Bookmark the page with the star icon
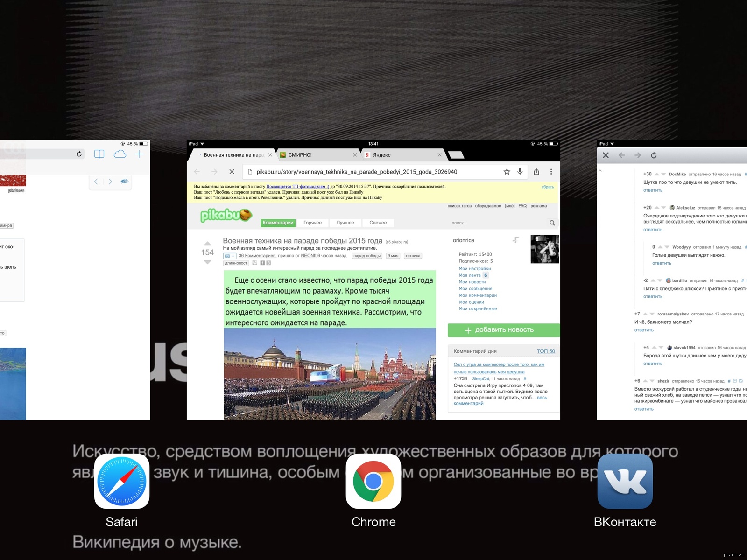This screenshot has height=560, width=747. (x=507, y=172)
